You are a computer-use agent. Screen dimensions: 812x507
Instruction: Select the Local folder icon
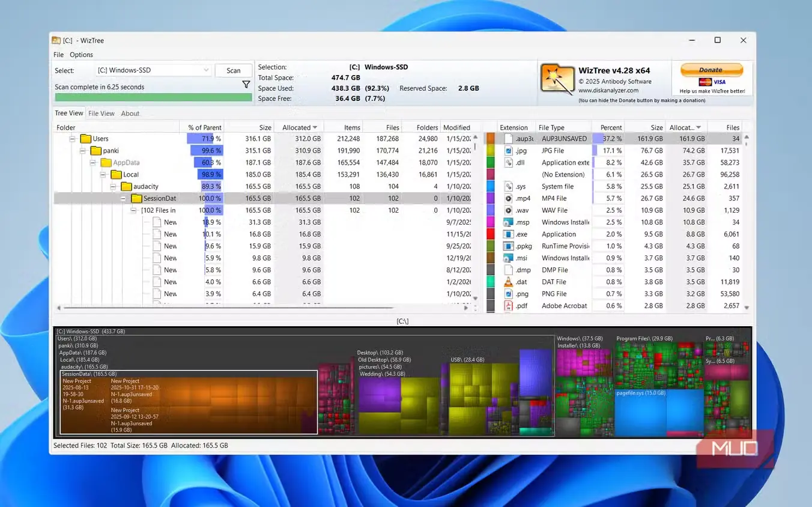(116, 175)
